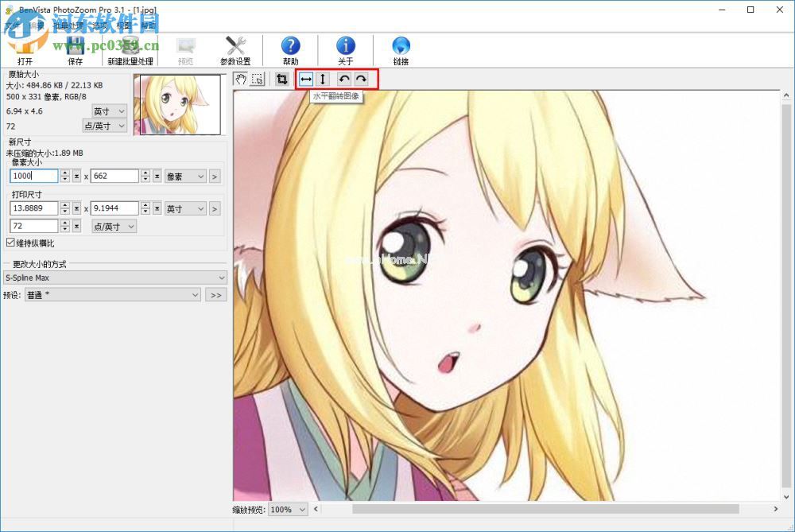Image resolution: width=795 pixels, height=532 pixels.
Task: Click the 链接 link button
Action: pyautogui.click(x=400, y=49)
